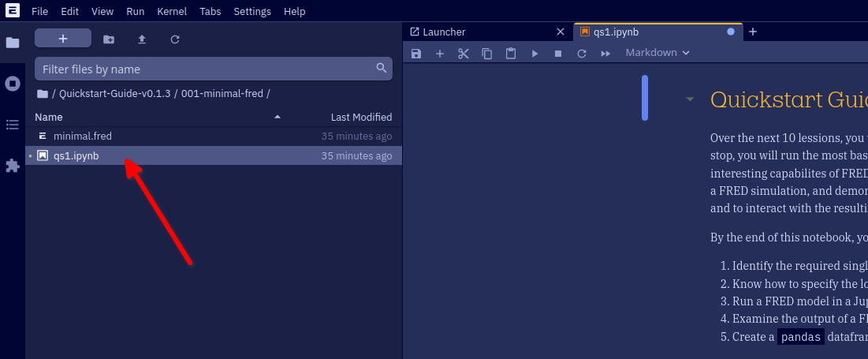Click the 35 minutes ago for qs1.ipynb
Image resolution: width=868 pixels, height=359 pixels.
coord(356,156)
